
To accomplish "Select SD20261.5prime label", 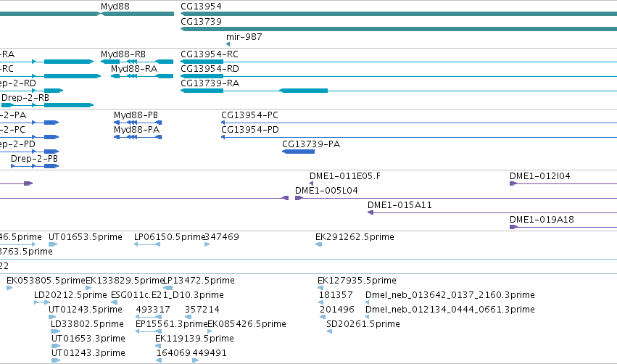I will pyautogui.click(x=363, y=324).
